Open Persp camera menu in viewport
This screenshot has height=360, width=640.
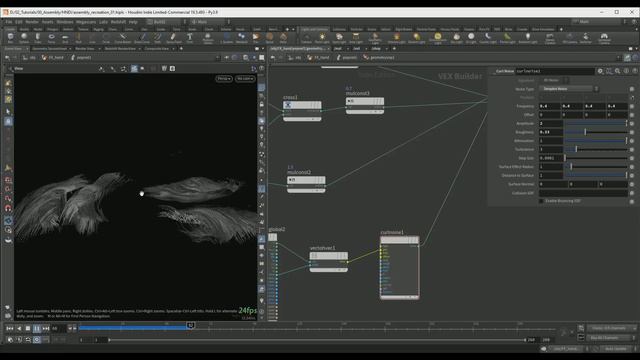(x=224, y=78)
